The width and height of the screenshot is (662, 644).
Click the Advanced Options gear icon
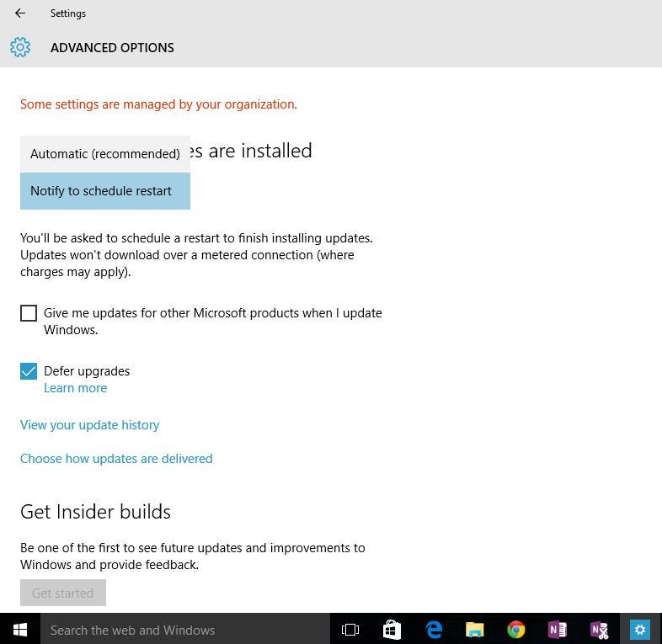20,47
